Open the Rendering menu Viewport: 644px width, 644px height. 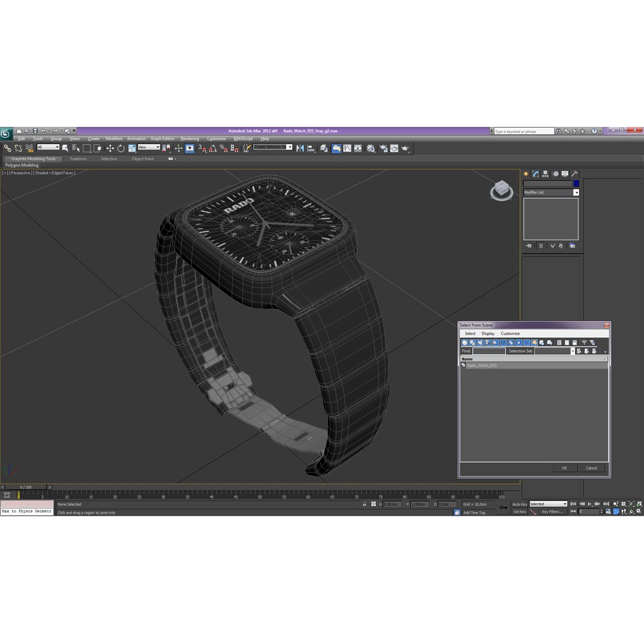click(190, 139)
